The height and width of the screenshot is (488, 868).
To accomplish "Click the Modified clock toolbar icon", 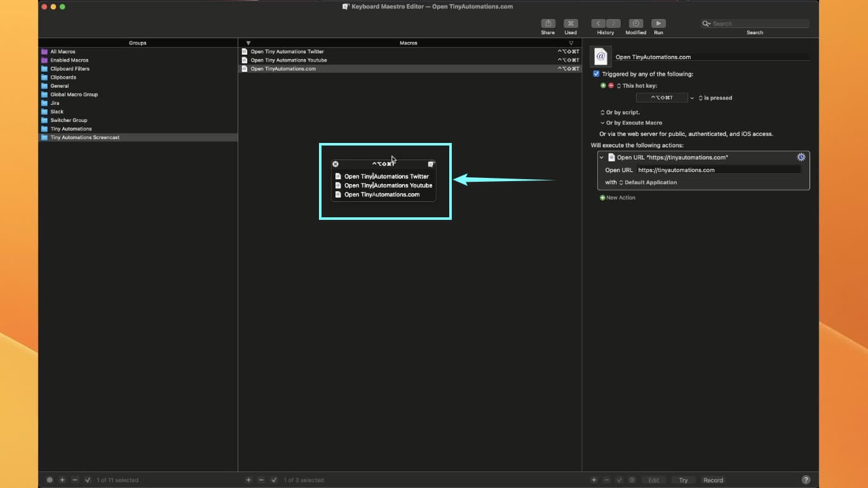I will (x=635, y=24).
